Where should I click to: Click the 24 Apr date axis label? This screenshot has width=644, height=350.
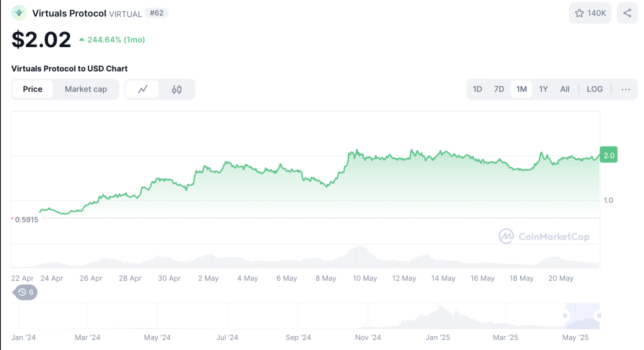[52, 278]
